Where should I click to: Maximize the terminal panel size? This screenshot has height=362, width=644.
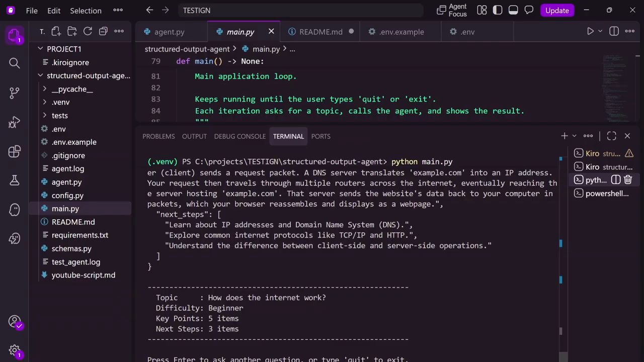click(611, 136)
